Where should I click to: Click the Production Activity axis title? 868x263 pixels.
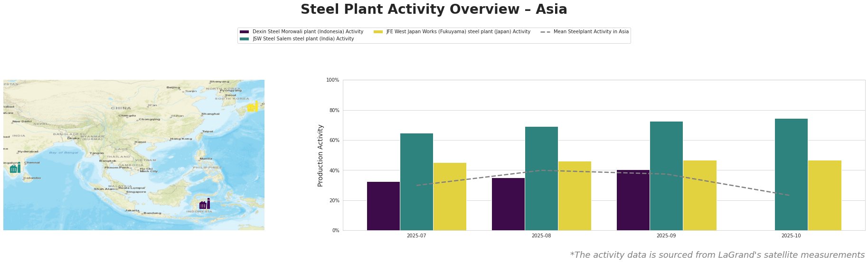(x=321, y=155)
